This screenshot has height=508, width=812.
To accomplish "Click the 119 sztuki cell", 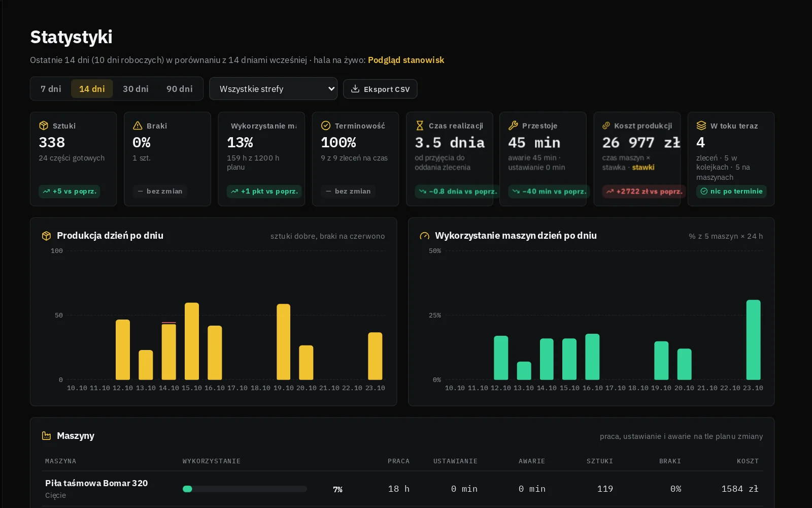I will tap(605, 489).
